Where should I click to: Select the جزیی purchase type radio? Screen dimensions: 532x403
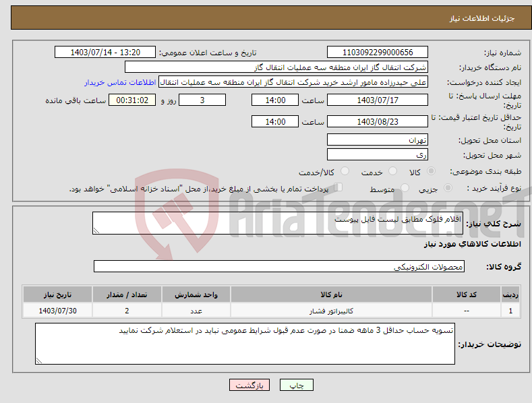coord(448,188)
